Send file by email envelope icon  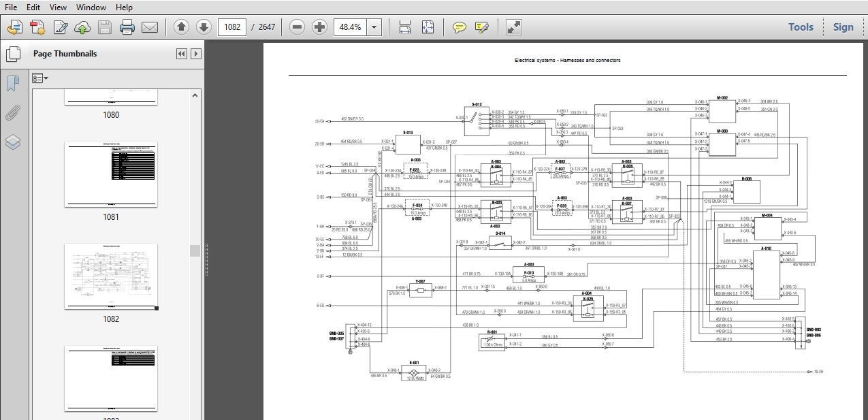click(149, 27)
